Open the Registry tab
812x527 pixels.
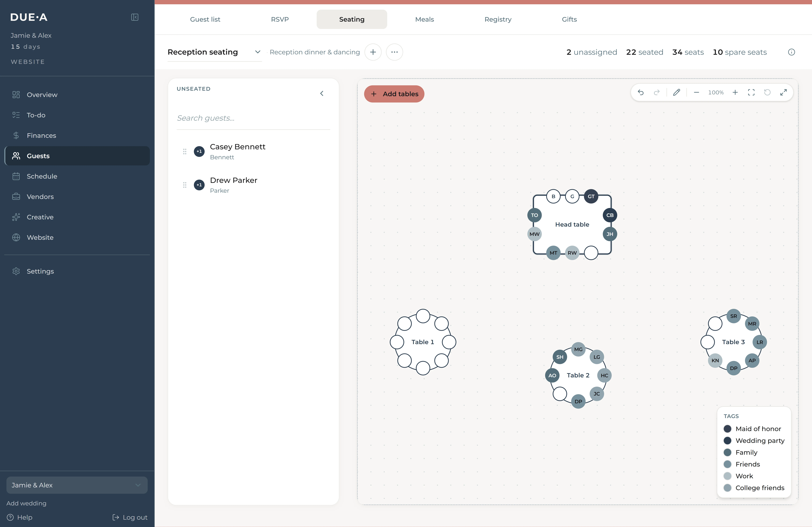498,19
